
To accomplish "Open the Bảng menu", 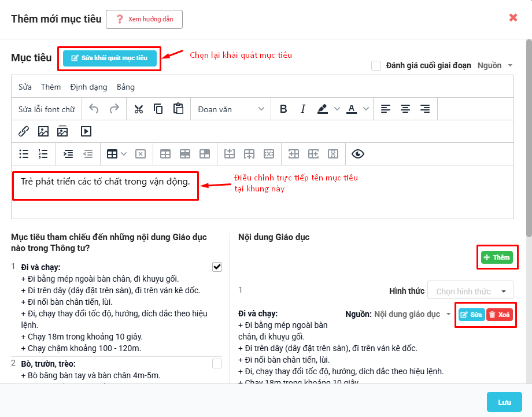I will [125, 87].
